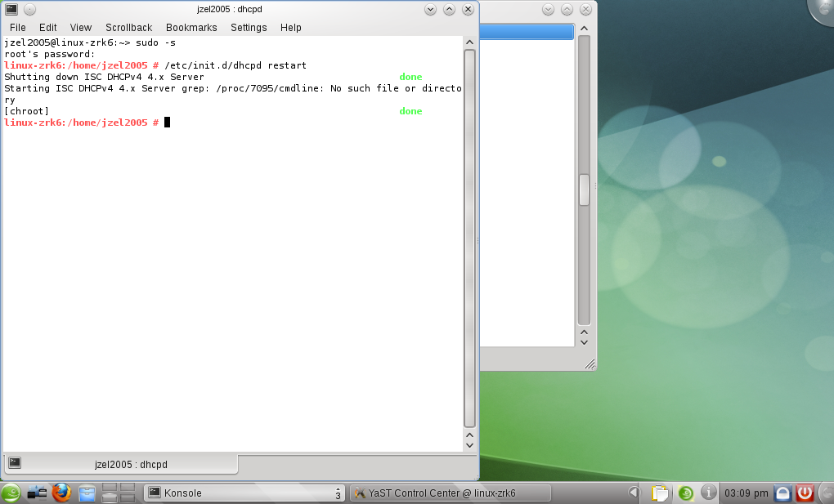Click the terminal scrollbar track
The image size is (834, 504).
click(469, 239)
